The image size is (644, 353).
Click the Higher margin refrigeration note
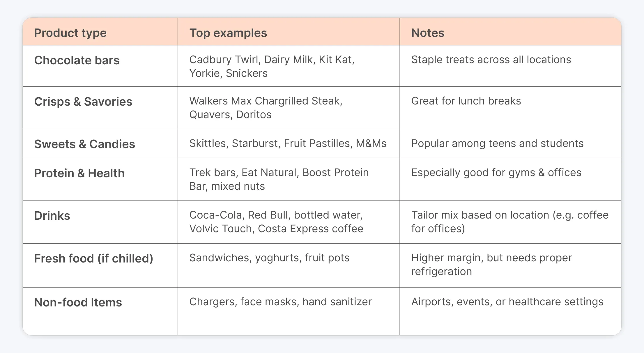[491, 265]
